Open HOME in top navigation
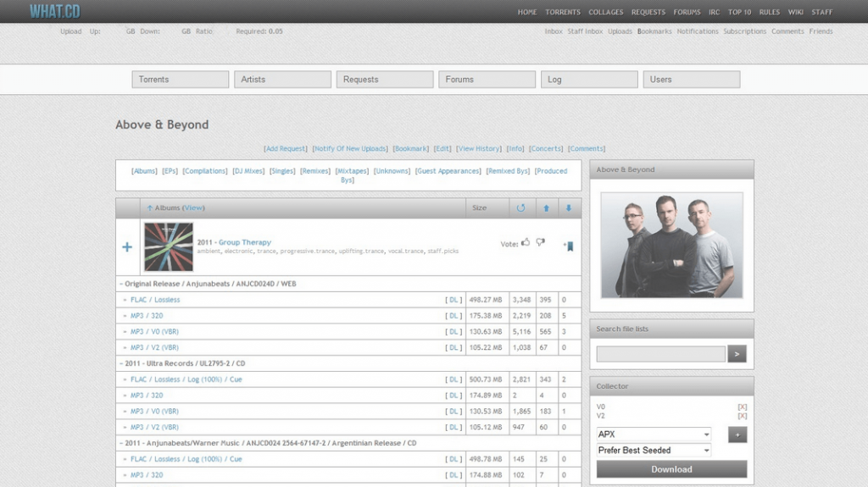Viewport: 868px width, 487px height. tap(527, 12)
